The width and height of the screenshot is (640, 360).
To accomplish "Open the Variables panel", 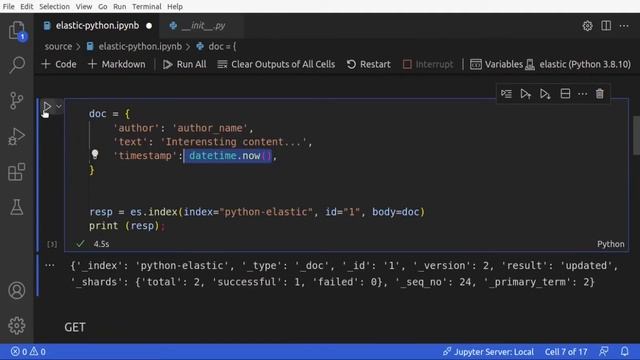I will tap(496, 64).
